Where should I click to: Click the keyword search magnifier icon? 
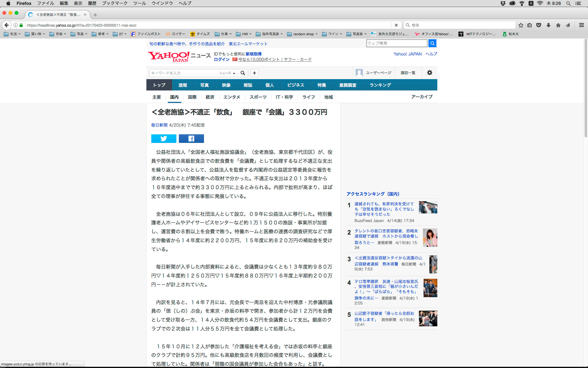(243, 73)
